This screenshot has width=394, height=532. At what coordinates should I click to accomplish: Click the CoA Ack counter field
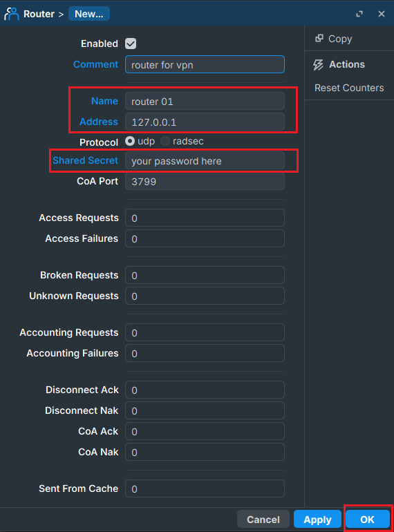click(x=205, y=431)
